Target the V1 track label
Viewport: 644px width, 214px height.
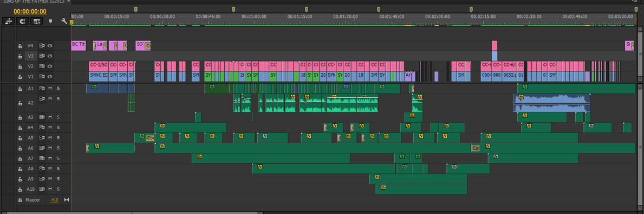[x=30, y=76]
